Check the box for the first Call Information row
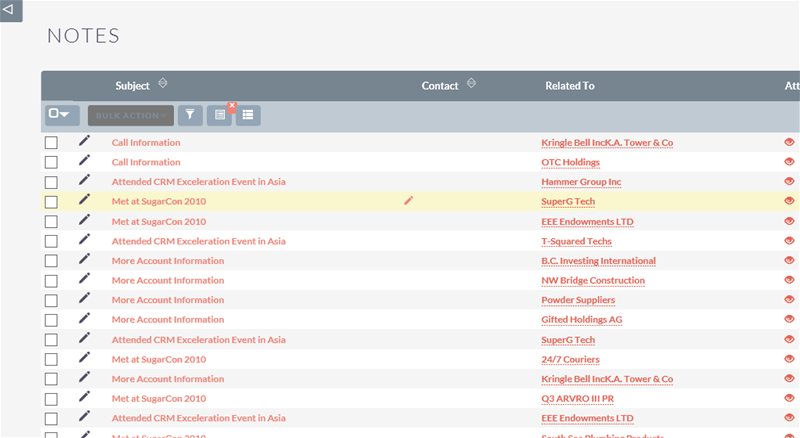The width and height of the screenshot is (800, 438). click(x=51, y=143)
